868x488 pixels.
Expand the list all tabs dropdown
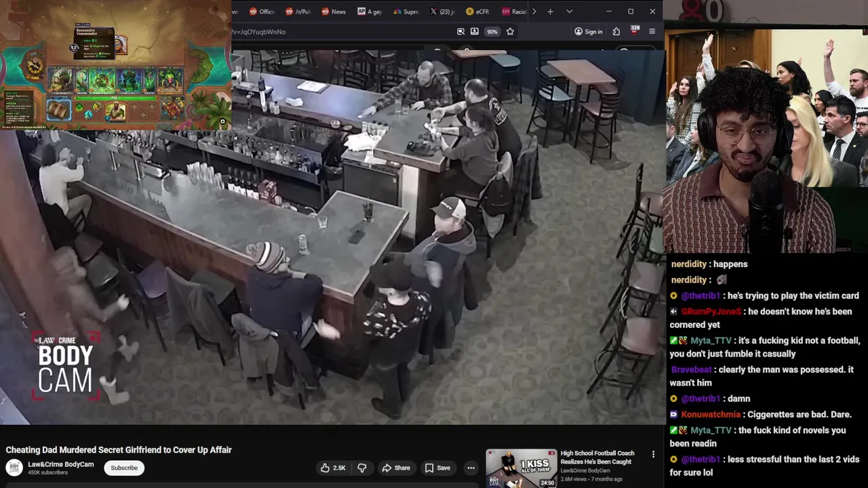569,12
